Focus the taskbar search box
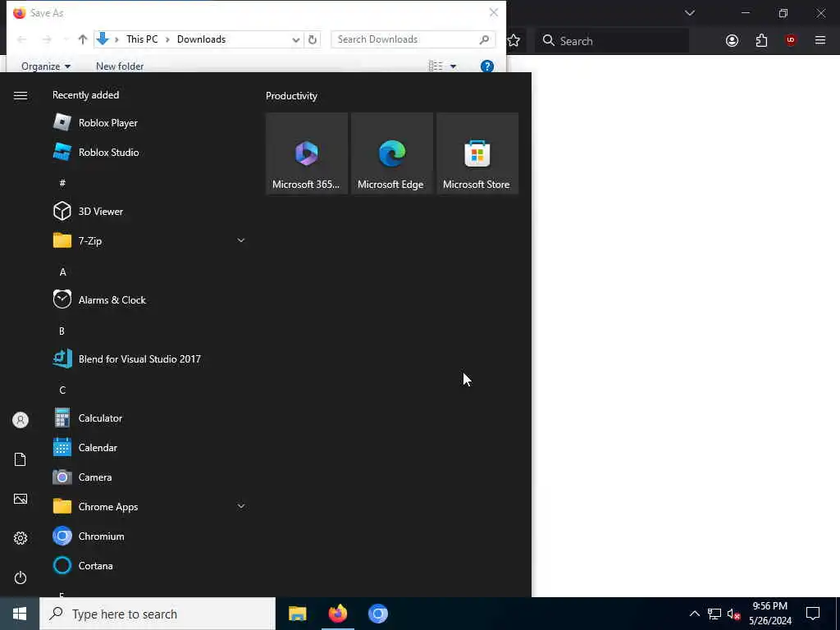This screenshot has width=840, height=630. (157, 614)
